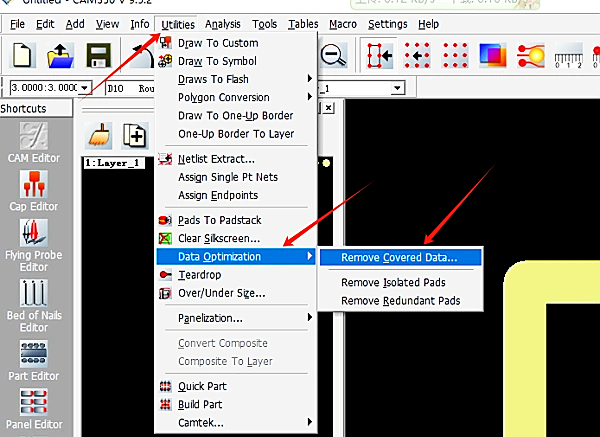The width and height of the screenshot is (600, 437).
Task: Close the layer panel with X button
Action: click(328, 108)
